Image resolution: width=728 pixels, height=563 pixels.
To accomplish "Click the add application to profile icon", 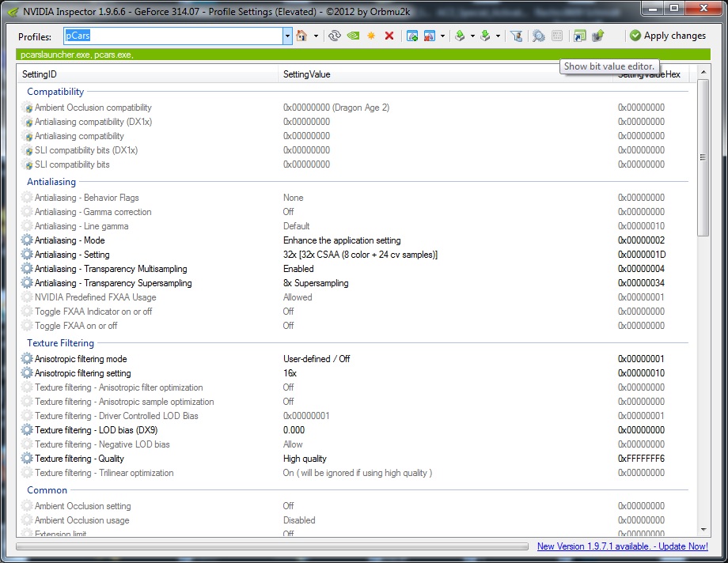I will point(411,36).
